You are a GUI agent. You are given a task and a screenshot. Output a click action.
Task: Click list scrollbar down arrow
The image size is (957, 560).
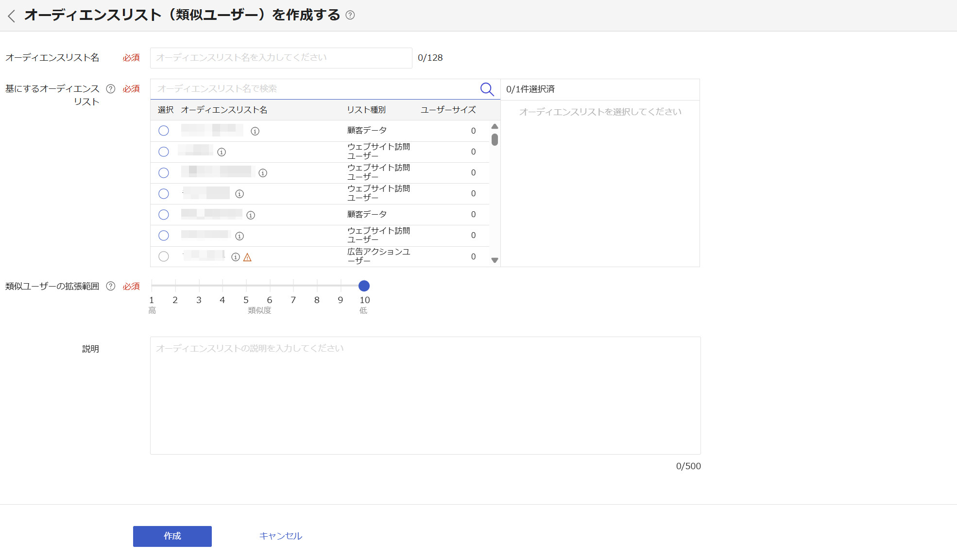[x=495, y=260]
